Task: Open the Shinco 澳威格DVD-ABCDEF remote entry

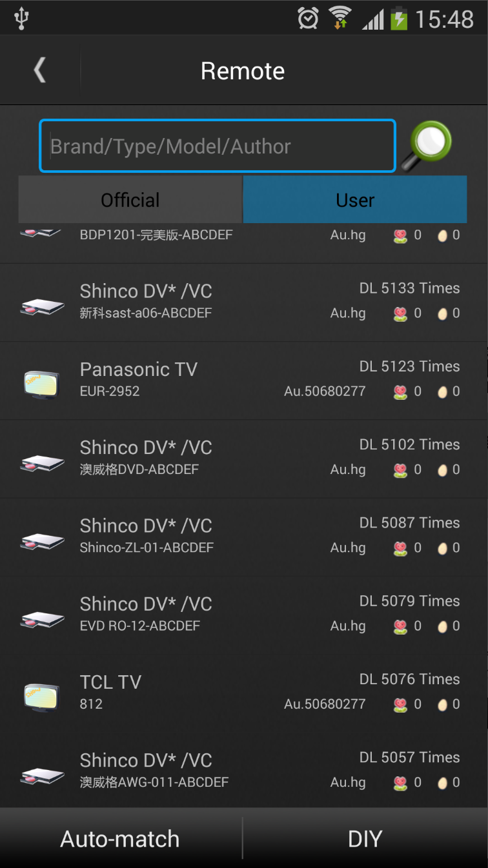Action: click(244, 459)
